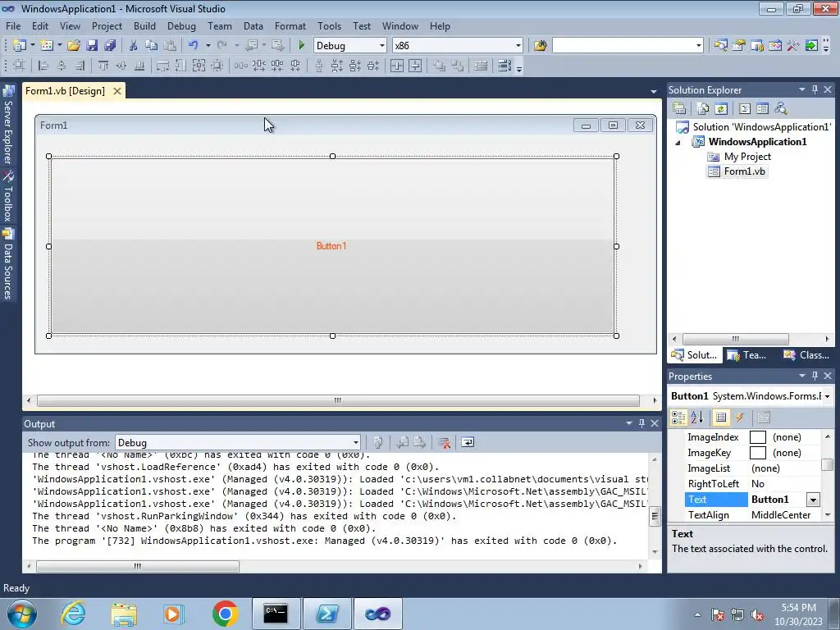Click Show All Files in Solution Explorer
The image size is (840, 630).
coord(703,109)
